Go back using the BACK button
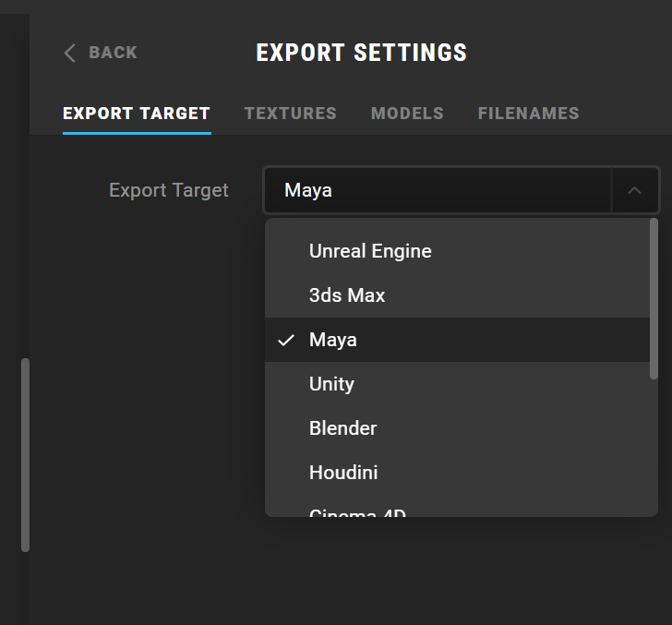The height and width of the screenshot is (625, 672). pyautogui.click(x=101, y=53)
